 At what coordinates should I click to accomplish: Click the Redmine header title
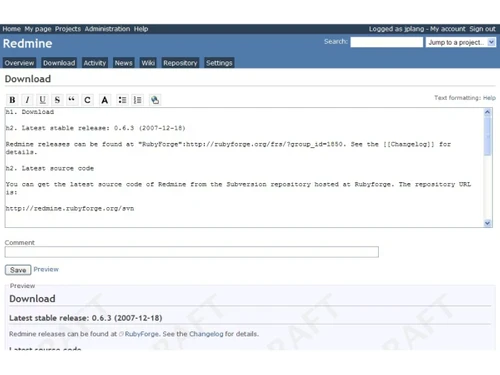click(x=28, y=44)
